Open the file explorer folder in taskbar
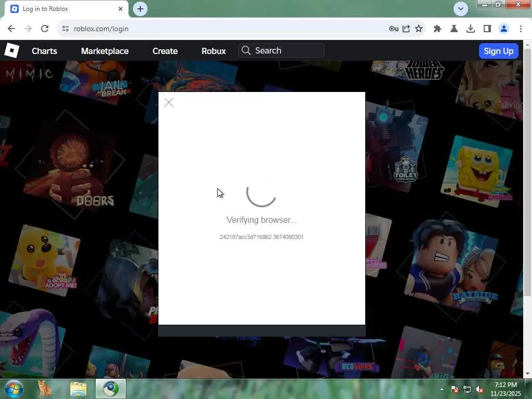532x399 pixels. (78, 389)
